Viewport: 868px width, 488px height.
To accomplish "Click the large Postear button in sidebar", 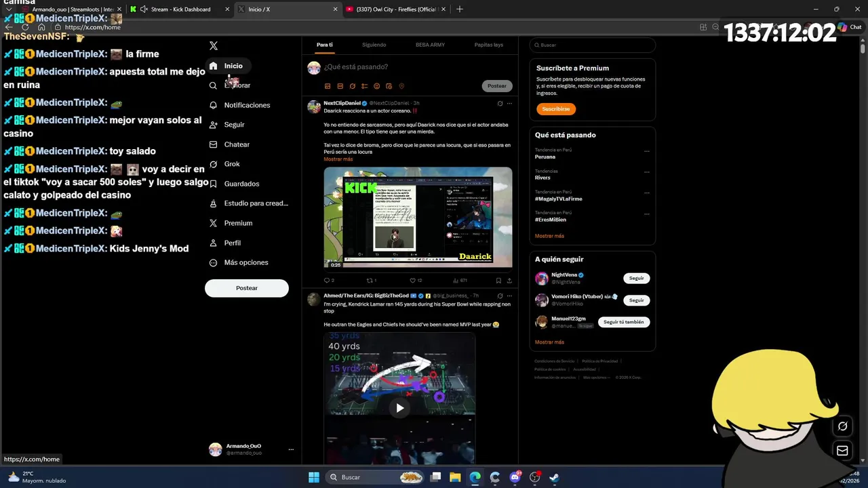I will (x=247, y=288).
